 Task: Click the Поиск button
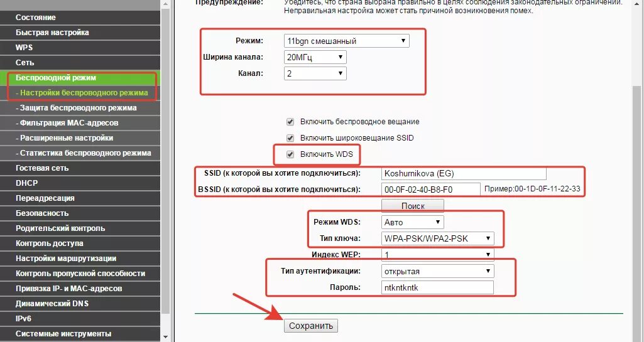[413, 205]
